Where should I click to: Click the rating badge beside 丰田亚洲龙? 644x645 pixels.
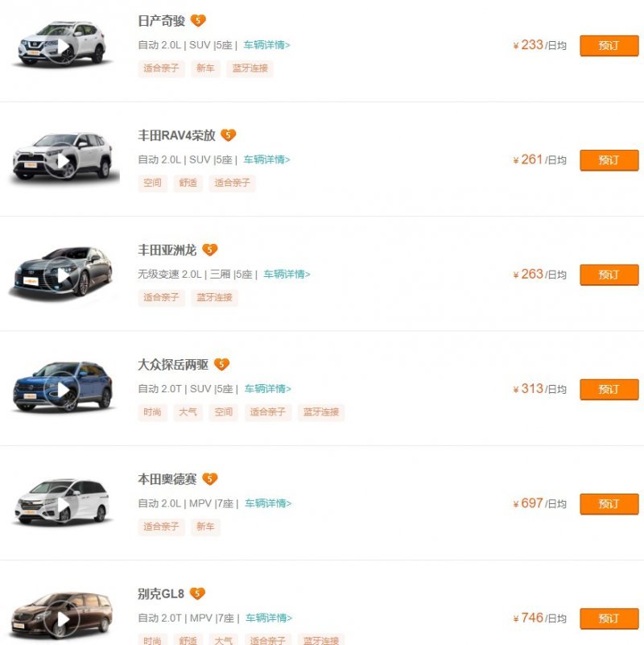(209, 250)
